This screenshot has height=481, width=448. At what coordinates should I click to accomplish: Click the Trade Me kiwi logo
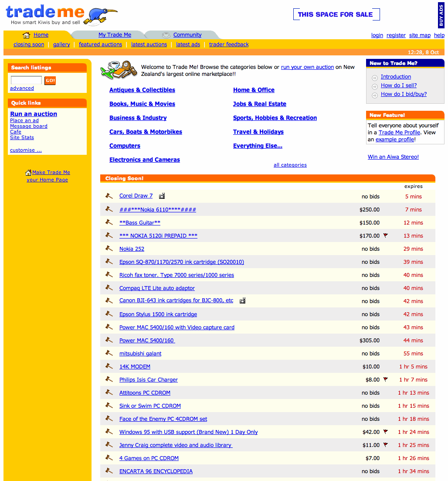click(x=61, y=15)
